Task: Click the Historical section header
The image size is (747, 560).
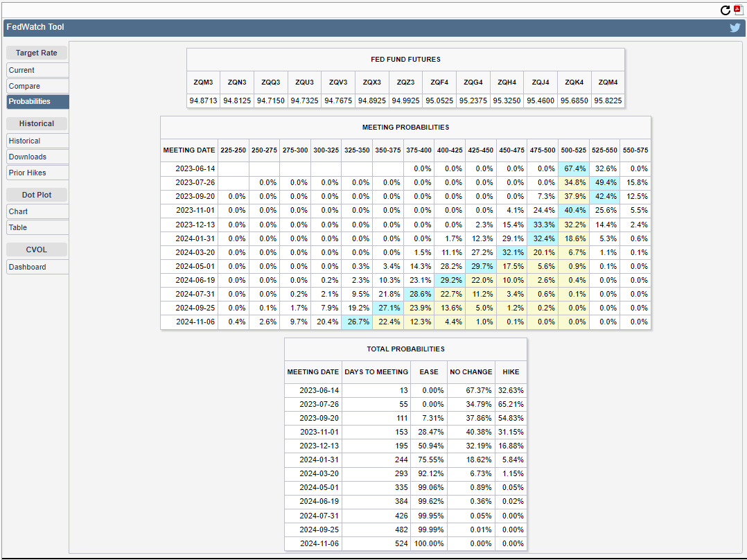Action: [x=37, y=123]
